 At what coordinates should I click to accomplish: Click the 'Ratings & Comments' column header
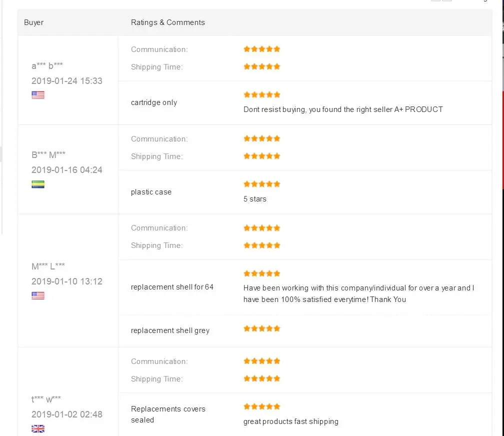167,22
